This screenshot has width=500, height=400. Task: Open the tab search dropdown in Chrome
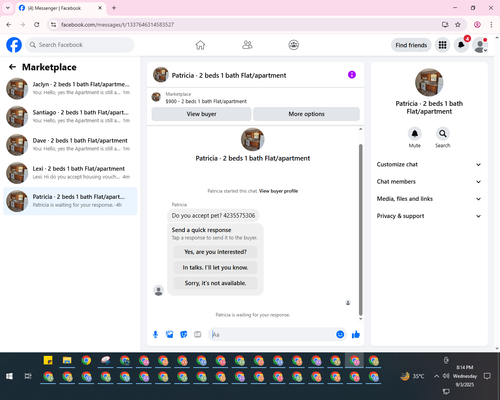[x=8, y=8]
